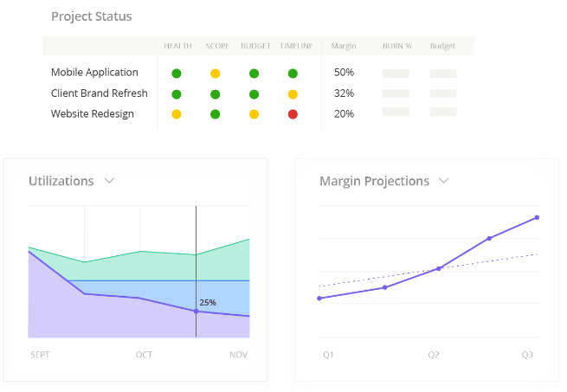Open the Client Brand Refresh project
Viewport: 567px width, 392px height.
coord(99,93)
